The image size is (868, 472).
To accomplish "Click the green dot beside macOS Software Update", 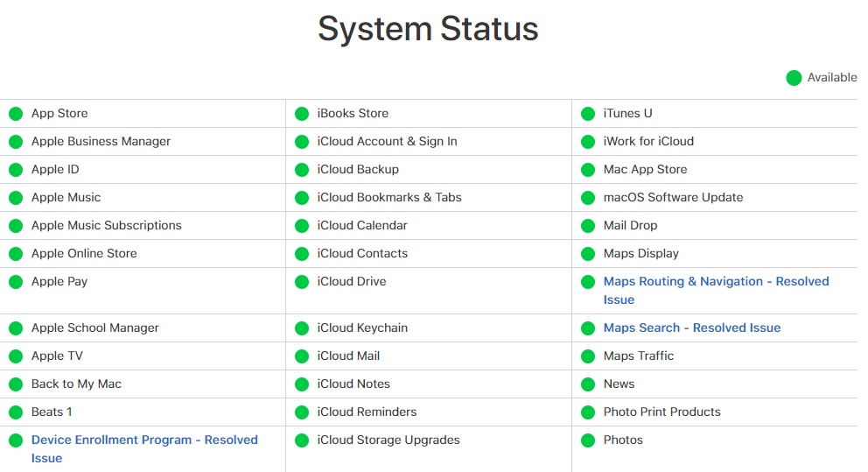I will (x=588, y=198).
